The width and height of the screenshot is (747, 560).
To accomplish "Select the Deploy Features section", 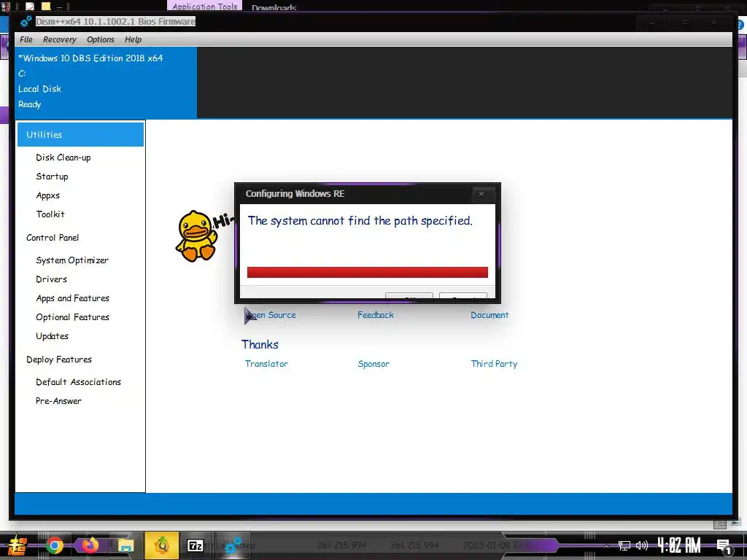I will (x=59, y=359).
